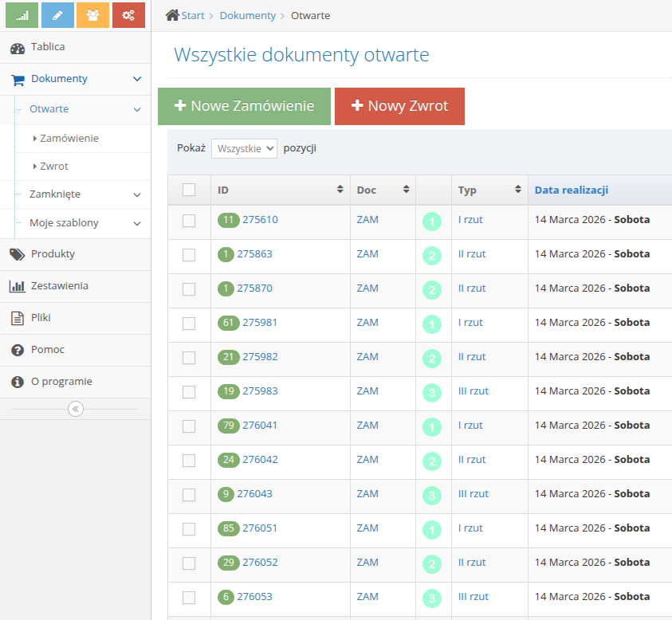The width and height of the screenshot is (672, 620).
Task: Click the red gears settings icon button
Action: point(128,15)
